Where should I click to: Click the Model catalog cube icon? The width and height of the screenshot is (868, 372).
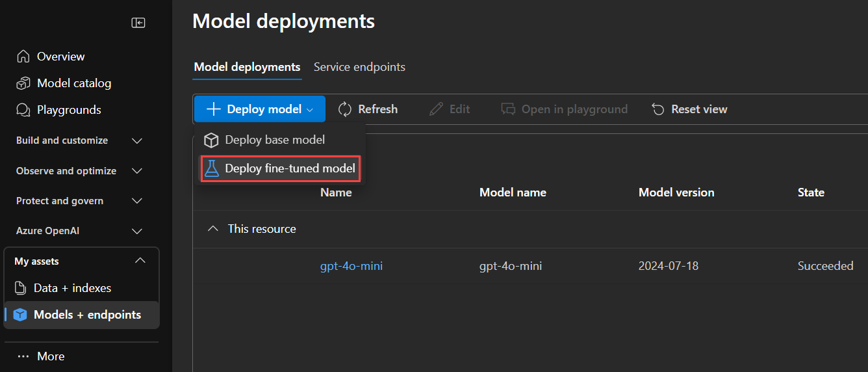23,83
